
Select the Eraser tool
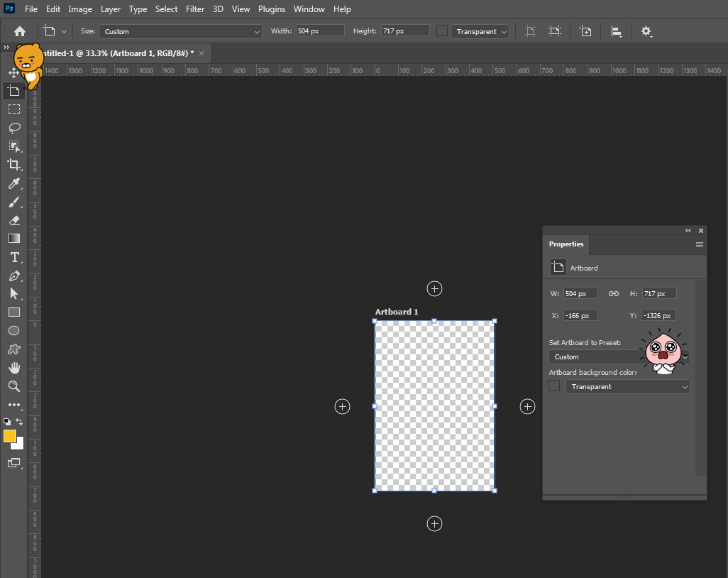pos(14,220)
